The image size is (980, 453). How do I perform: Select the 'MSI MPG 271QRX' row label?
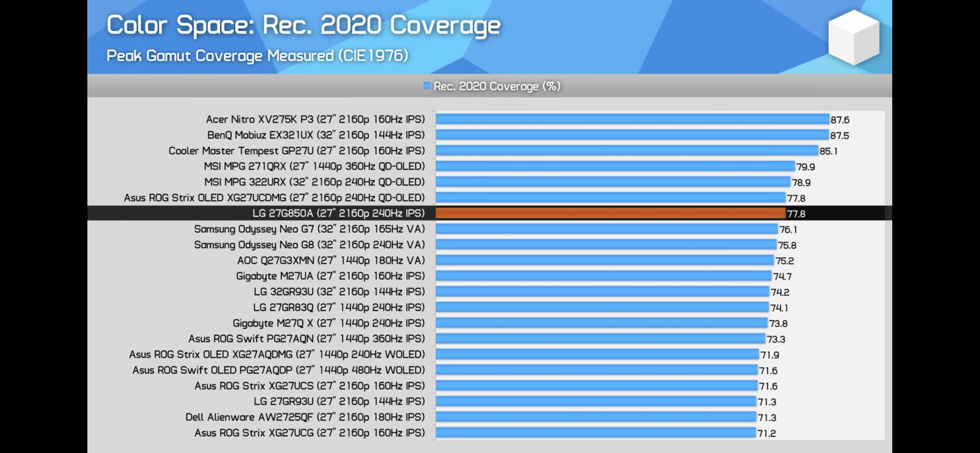tap(314, 166)
